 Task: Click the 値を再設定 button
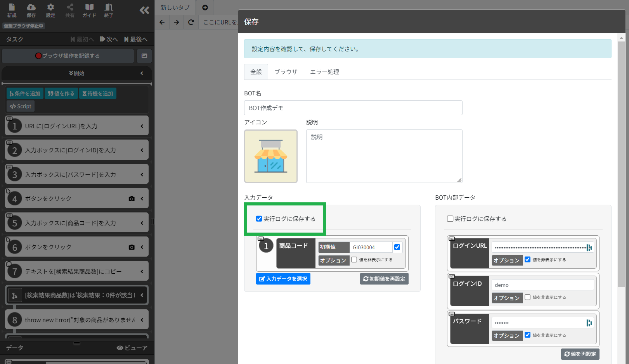[580, 354]
